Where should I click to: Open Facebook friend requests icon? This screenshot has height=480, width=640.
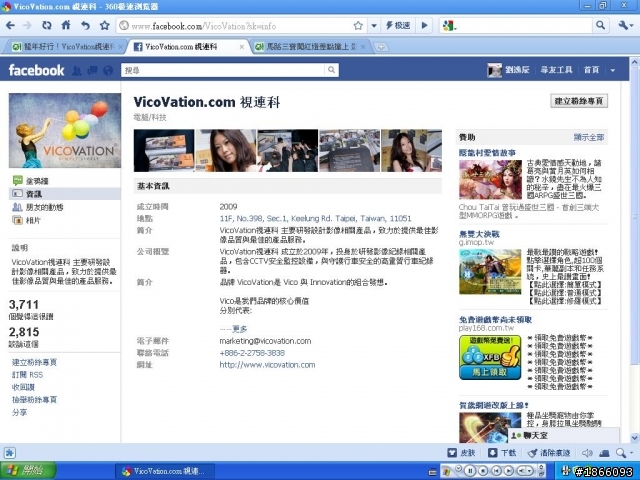pyautogui.click(x=76, y=71)
